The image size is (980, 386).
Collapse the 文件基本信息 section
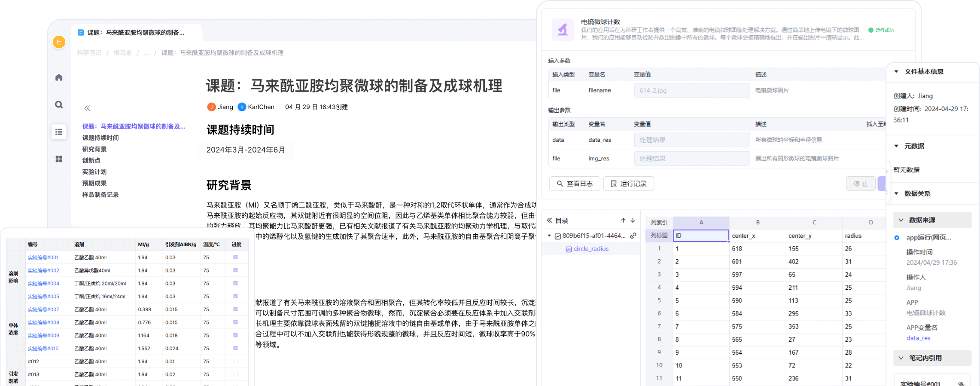coord(896,72)
